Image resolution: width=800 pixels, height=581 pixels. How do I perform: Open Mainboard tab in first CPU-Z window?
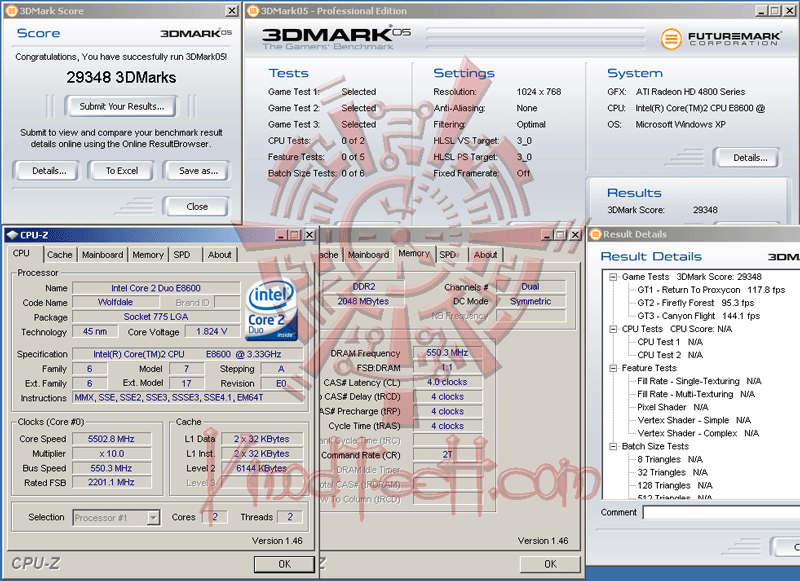point(103,255)
